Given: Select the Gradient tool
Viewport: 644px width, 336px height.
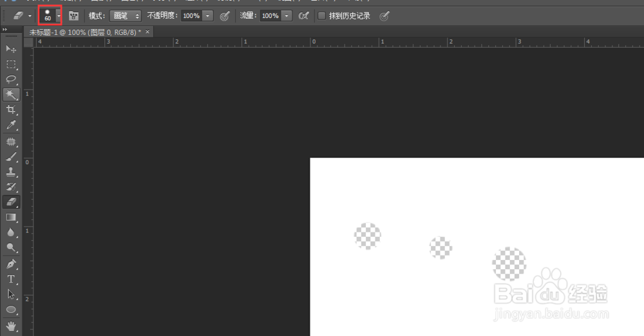Looking at the screenshot, I should (x=11, y=218).
